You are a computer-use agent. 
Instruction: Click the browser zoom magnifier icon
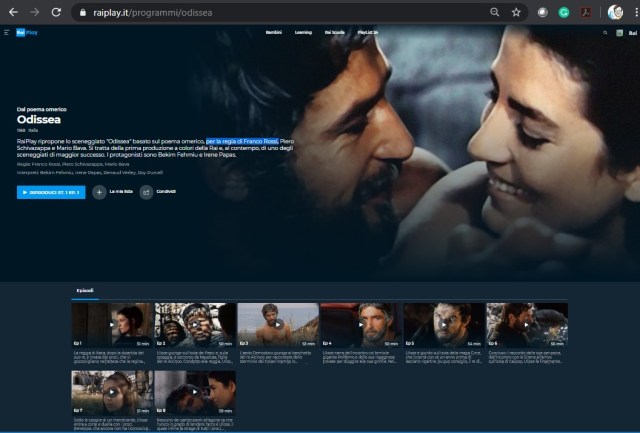pos(495,12)
